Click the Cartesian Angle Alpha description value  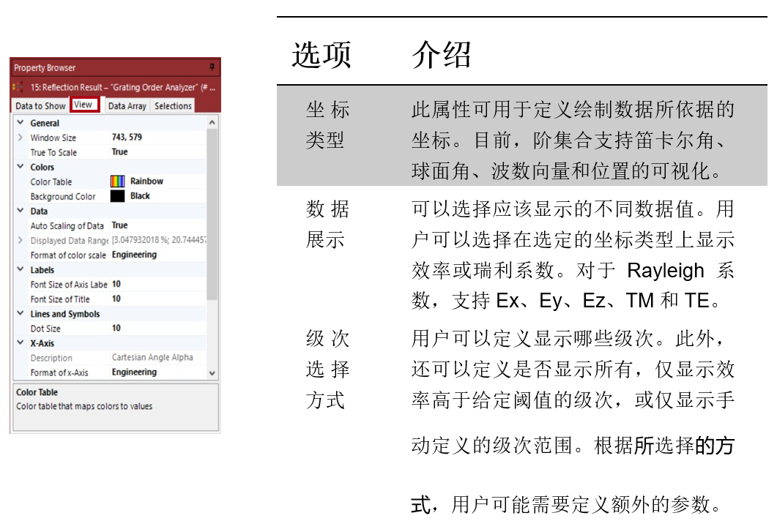152,357
